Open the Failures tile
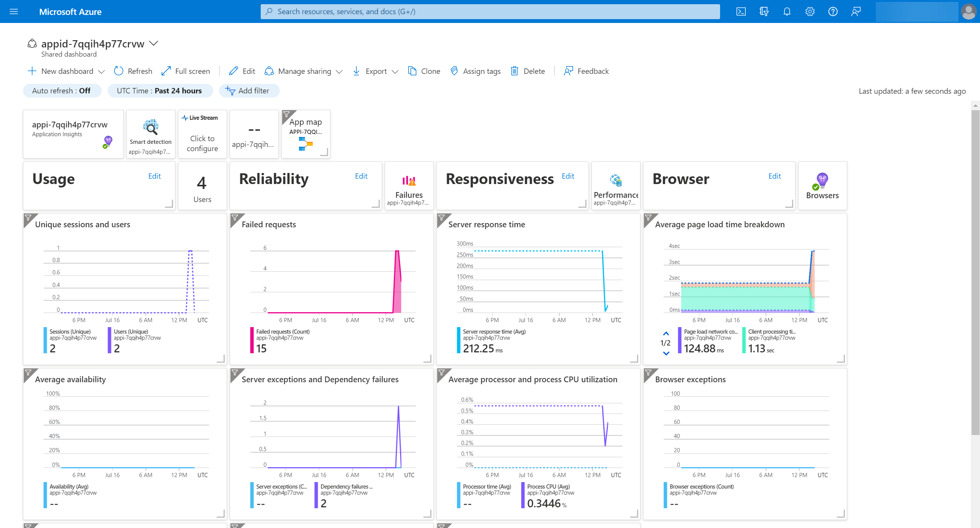The image size is (980, 528). 409,186
